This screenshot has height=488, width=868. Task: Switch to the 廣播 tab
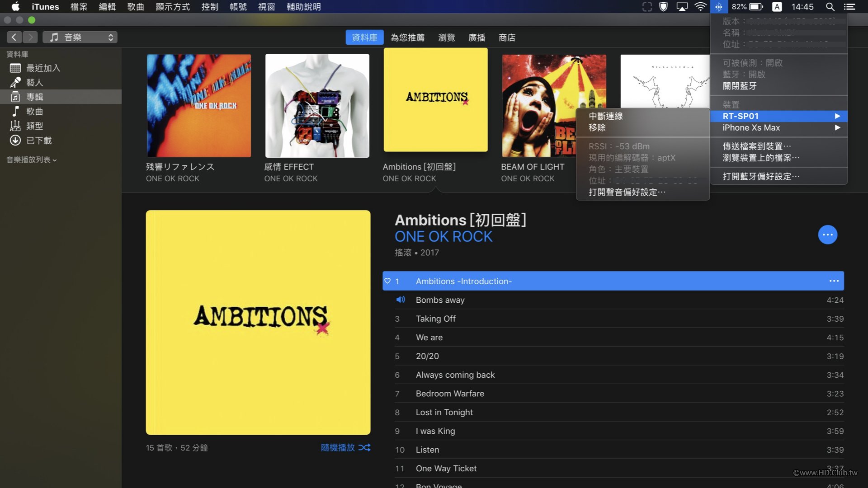477,38
